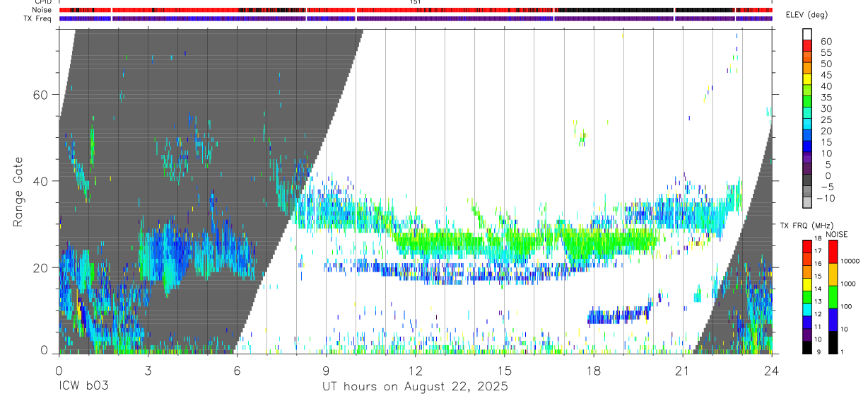Click the "6" tick on the UT hours axis
Viewport: 868px width, 401px height.
tap(237, 370)
